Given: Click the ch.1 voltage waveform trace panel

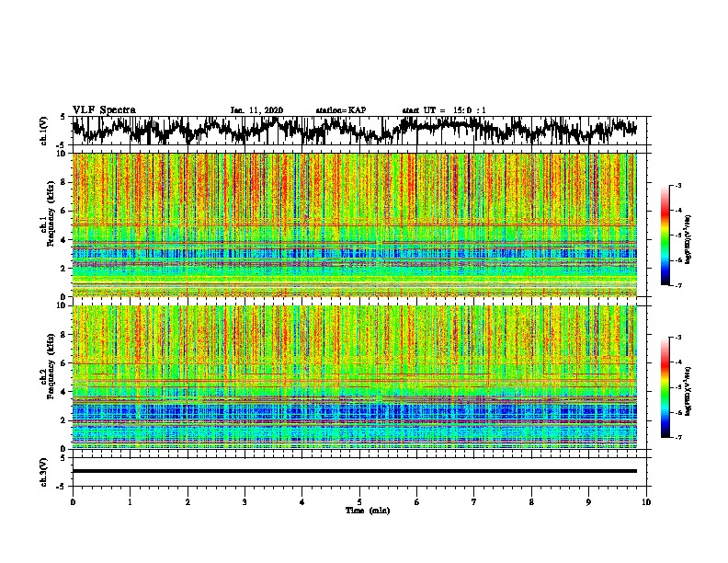Looking at the screenshot, I should [x=358, y=131].
